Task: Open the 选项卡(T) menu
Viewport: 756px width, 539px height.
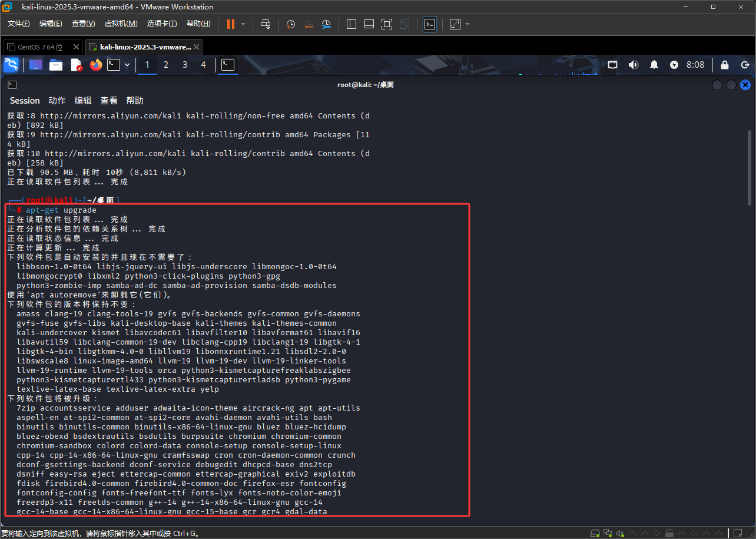Action: pyautogui.click(x=162, y=24)
